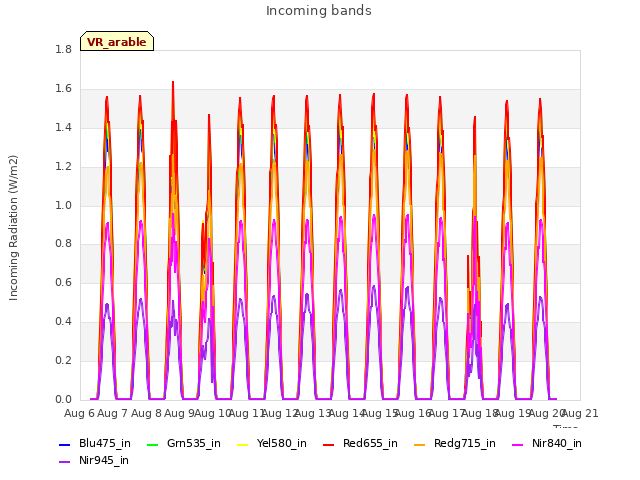Click the Aug 7 x-axis date label

point(113,414)
